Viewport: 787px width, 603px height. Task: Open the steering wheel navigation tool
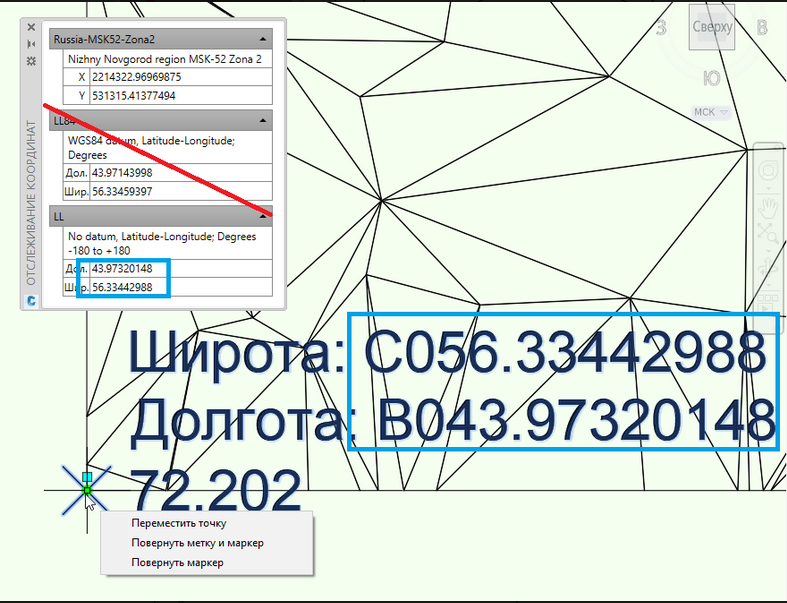[x=769, y=171]
